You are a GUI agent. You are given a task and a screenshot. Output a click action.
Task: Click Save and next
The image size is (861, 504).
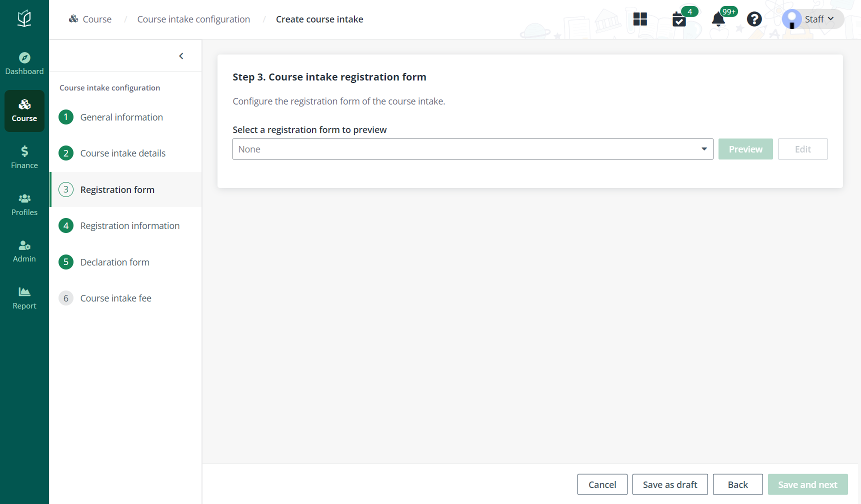[x=807, y=484]
